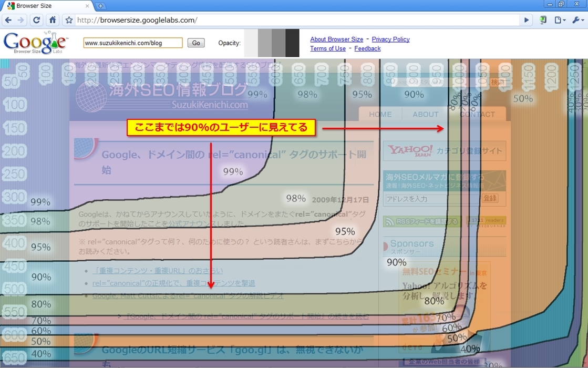Click the Go button next to the URL field
Screen dimensions: 588x368
pos(196,43)
